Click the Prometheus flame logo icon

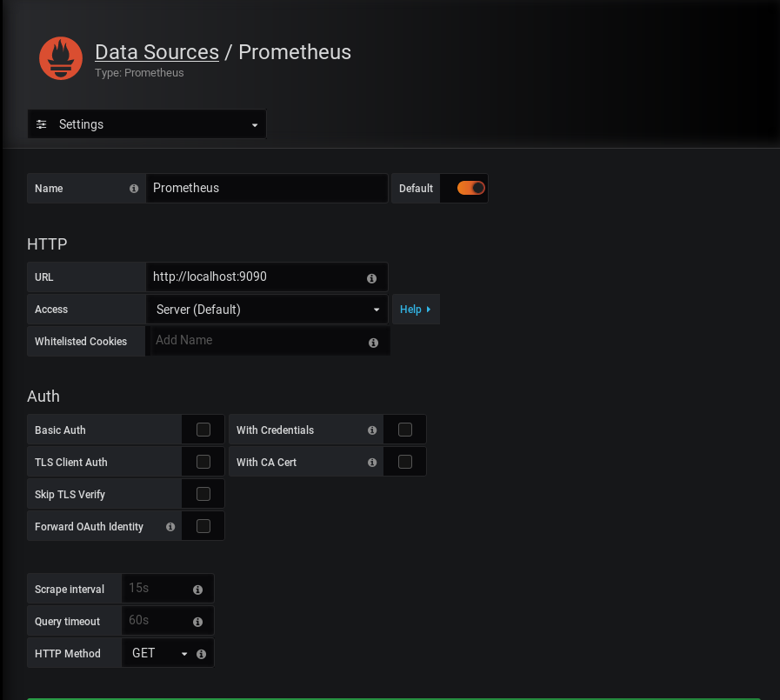click(61, 58)
